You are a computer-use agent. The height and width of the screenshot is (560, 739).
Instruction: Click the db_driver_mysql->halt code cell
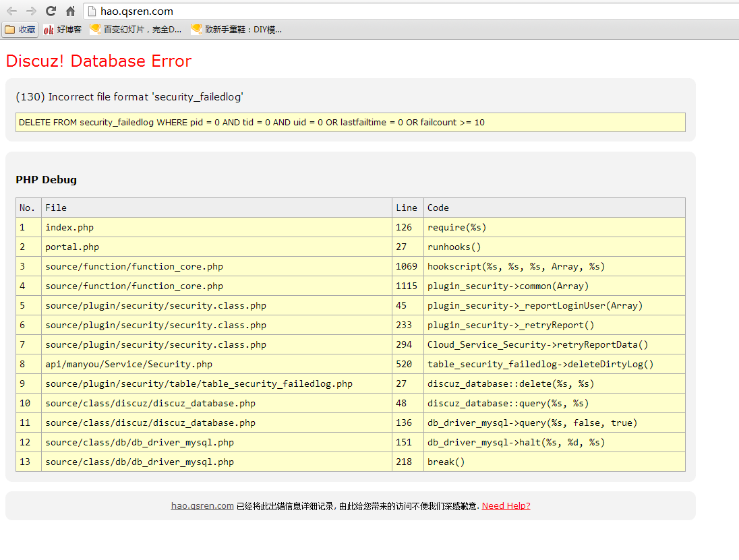[554, 442]
